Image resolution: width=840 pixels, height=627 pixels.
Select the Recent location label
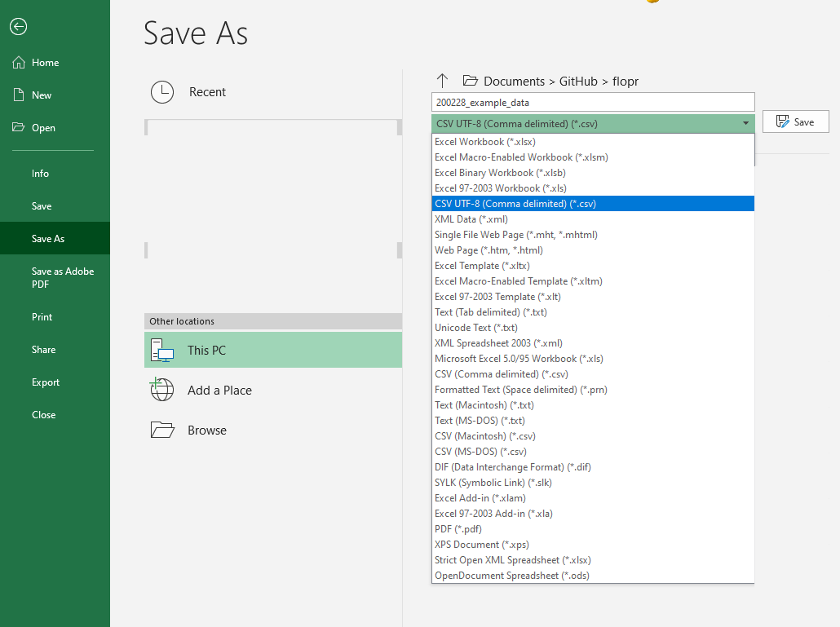click(x=207, y=92)
